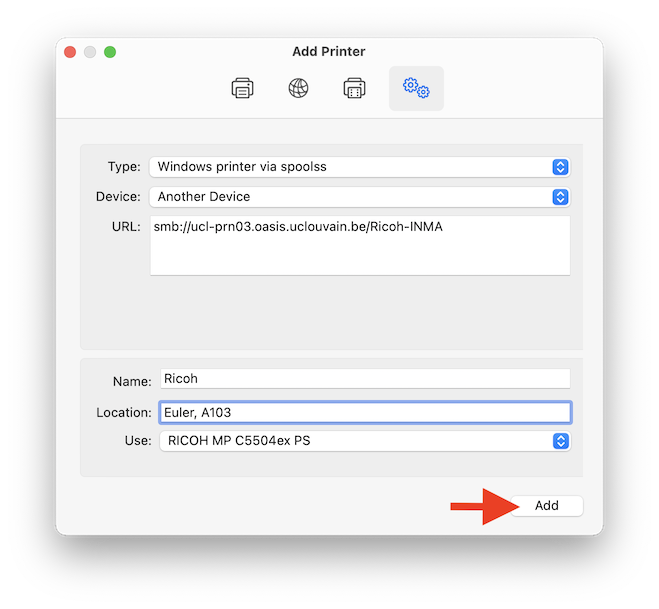This screenshot has width=659, height=609.
Task: Close the Add Printer window
Action: (70, 52)
